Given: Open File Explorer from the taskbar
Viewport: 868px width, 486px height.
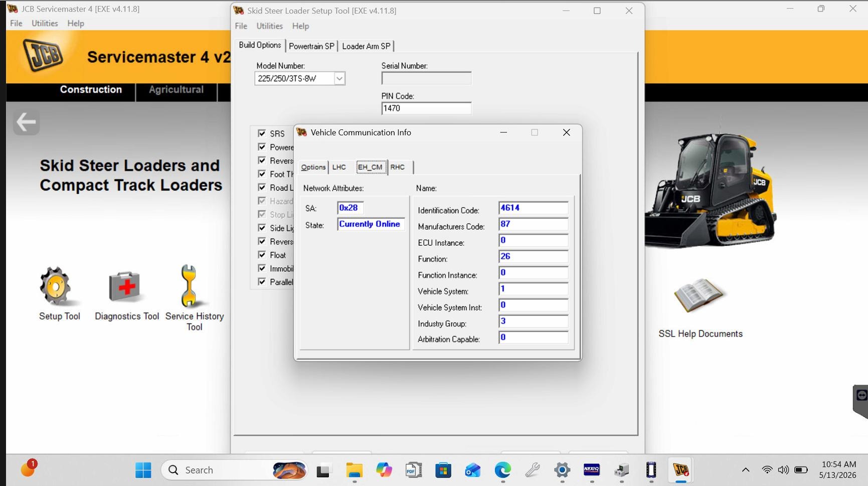Looking at the screenshot, I should click(x=354, y=470).
